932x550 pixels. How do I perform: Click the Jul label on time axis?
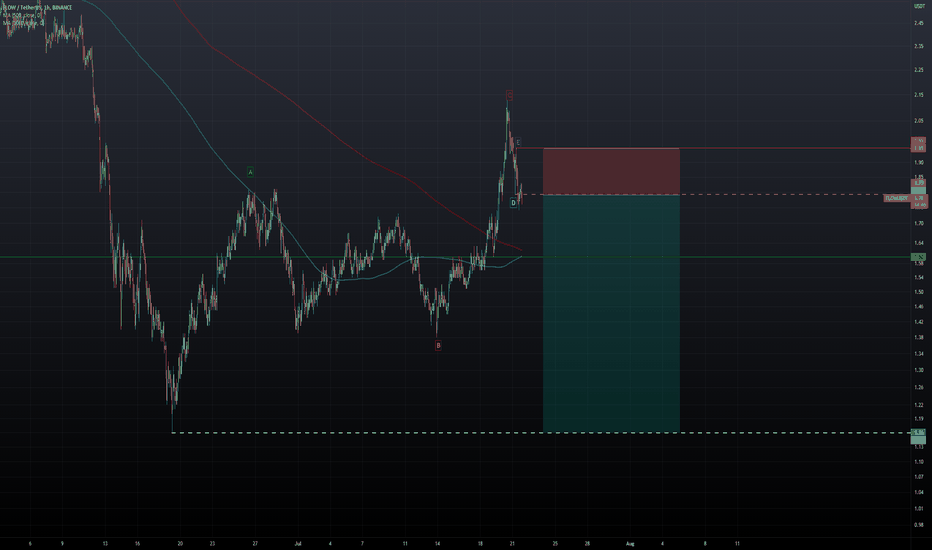tap(298, 543)
